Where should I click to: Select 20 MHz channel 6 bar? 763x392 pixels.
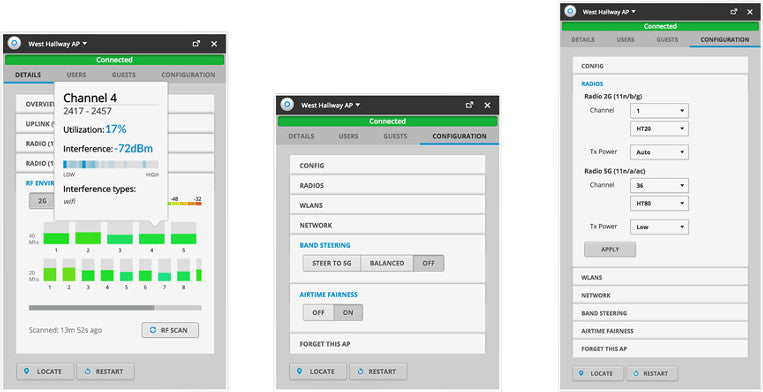[145, 270]
